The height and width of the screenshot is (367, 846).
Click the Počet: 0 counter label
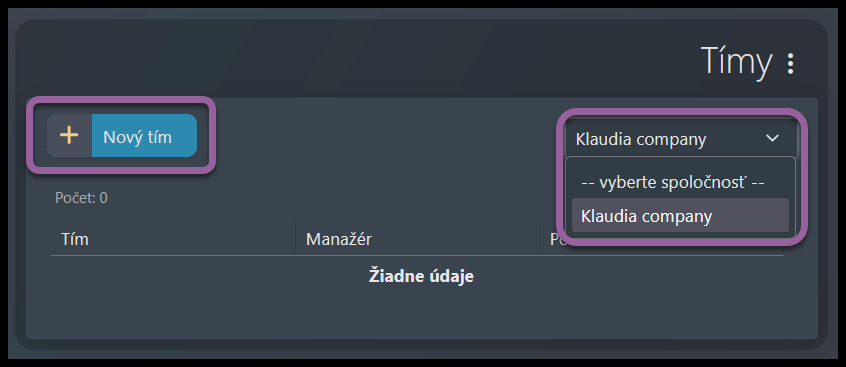click(81, 198)
